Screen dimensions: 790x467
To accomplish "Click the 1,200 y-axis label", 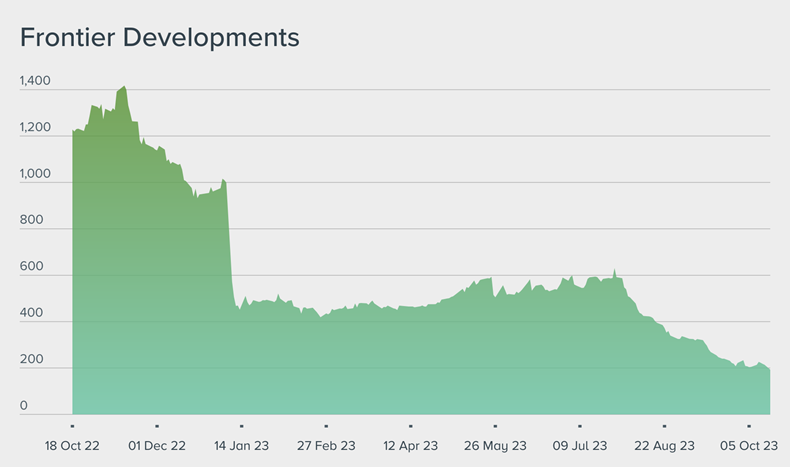I will pyautogui.click(x=35, y=127).
